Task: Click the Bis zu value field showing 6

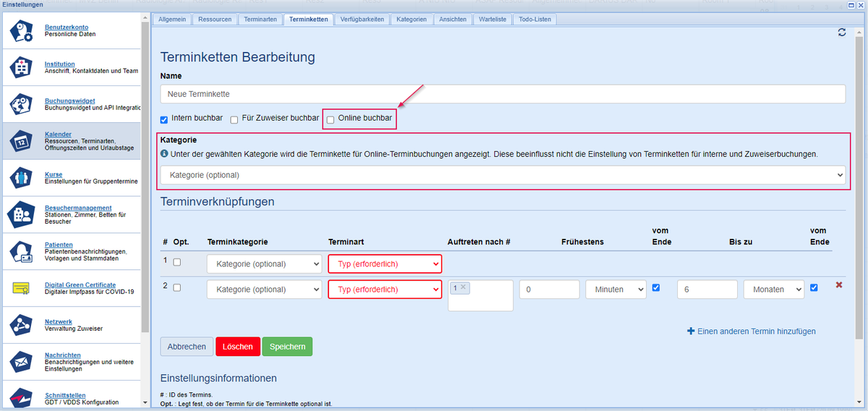Action: tap(707, 289)
